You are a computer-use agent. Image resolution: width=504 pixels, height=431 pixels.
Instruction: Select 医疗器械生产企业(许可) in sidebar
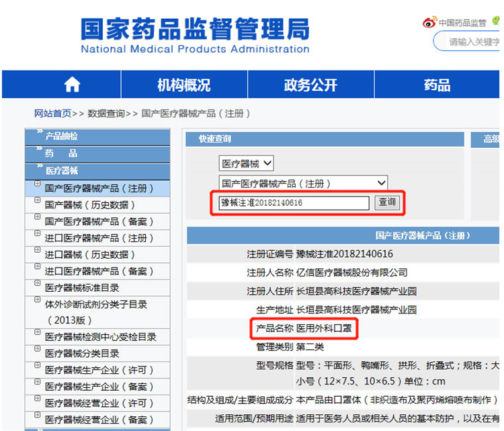[99, 370]
